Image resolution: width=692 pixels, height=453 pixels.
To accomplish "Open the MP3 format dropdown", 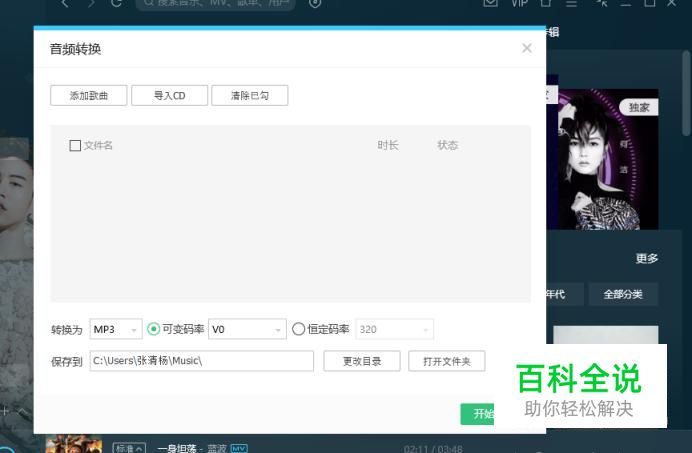I will (x=116, y=329).
